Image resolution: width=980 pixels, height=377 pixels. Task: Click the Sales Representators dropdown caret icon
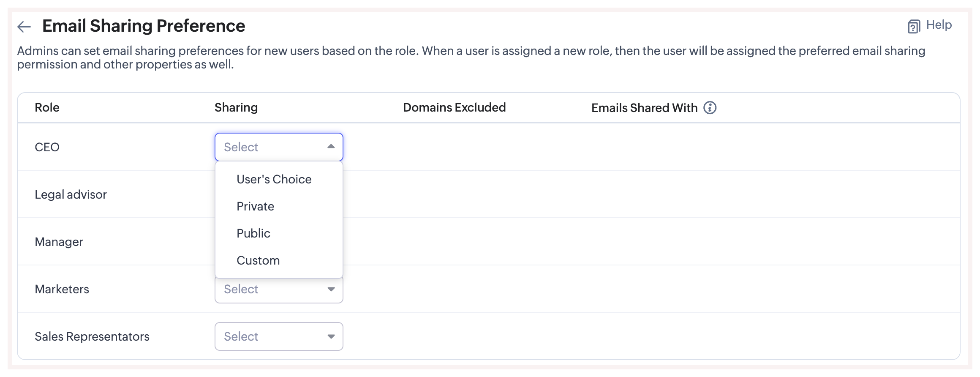pos(331,337)
